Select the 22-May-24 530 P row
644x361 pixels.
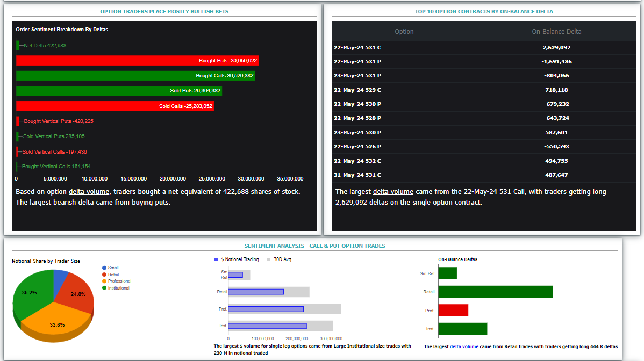[484, 104]
